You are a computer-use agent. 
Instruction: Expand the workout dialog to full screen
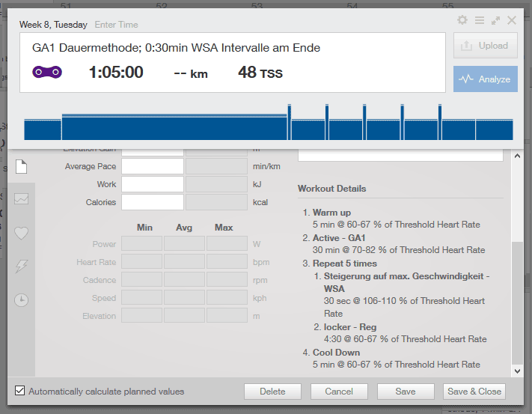[495, 21]
